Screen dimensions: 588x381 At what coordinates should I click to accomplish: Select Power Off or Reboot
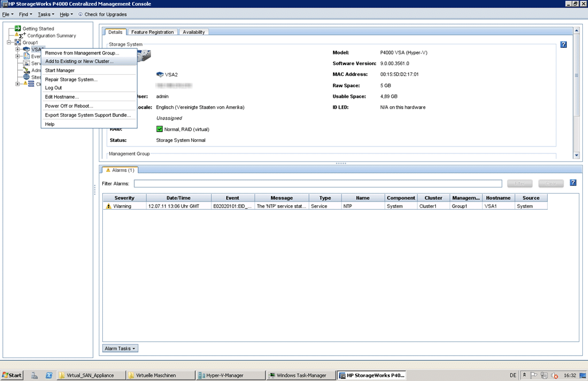point(89,106)
